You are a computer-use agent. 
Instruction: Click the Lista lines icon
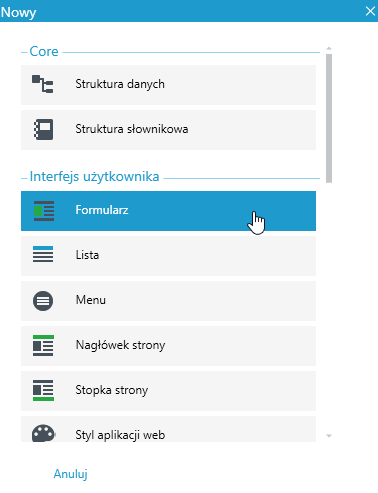[43, 254]
